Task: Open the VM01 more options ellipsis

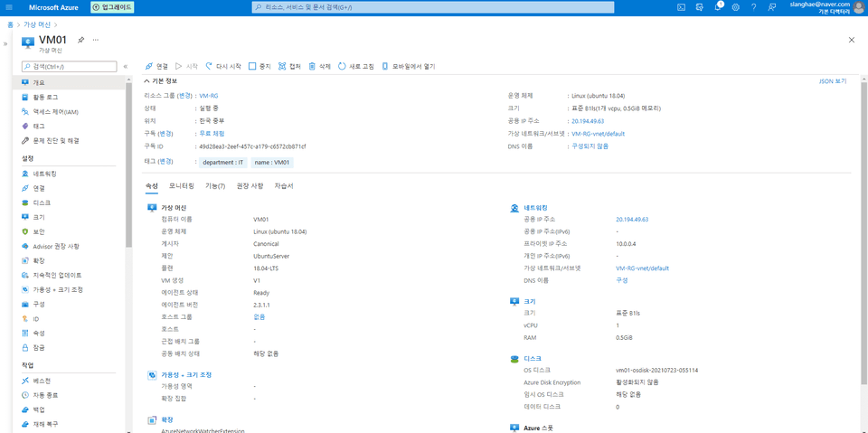Action: pyautogui.click(x=95, y=40)
